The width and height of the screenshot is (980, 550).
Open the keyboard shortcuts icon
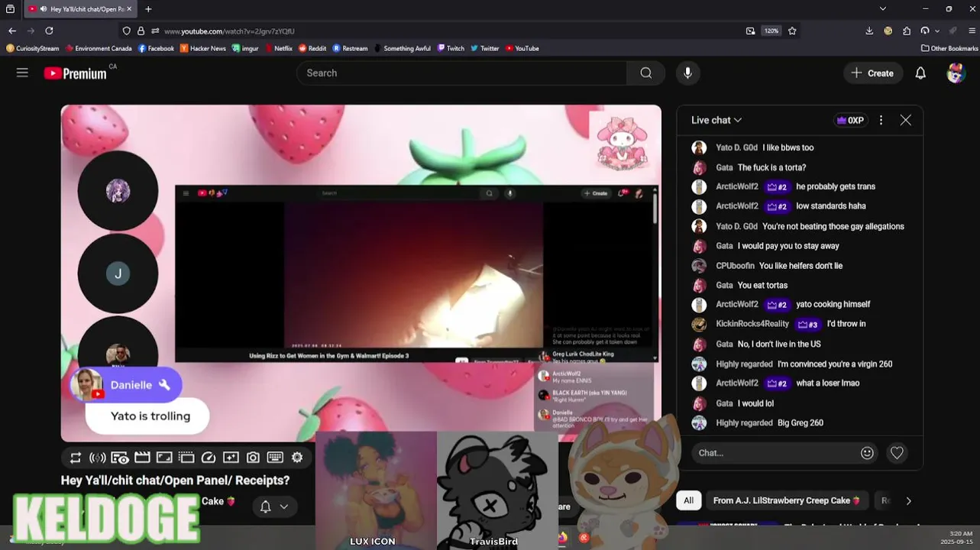coord(275,458)
